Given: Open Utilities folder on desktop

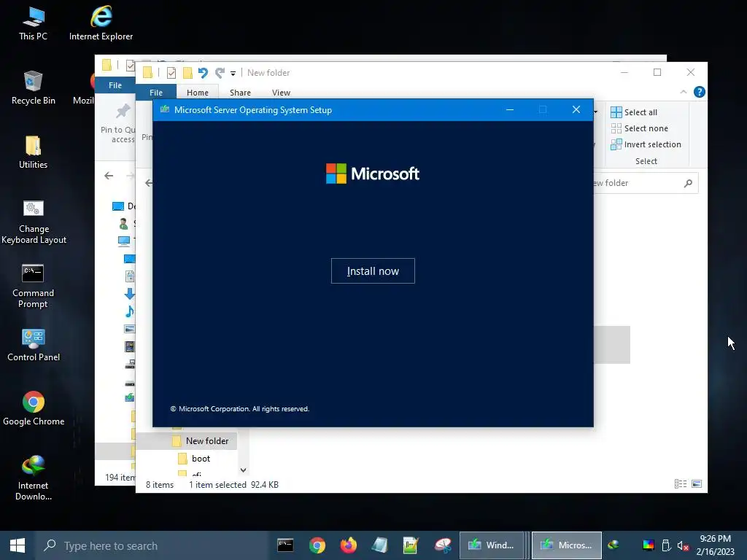Looking at the screenshot, I should [x=33, y=152].
